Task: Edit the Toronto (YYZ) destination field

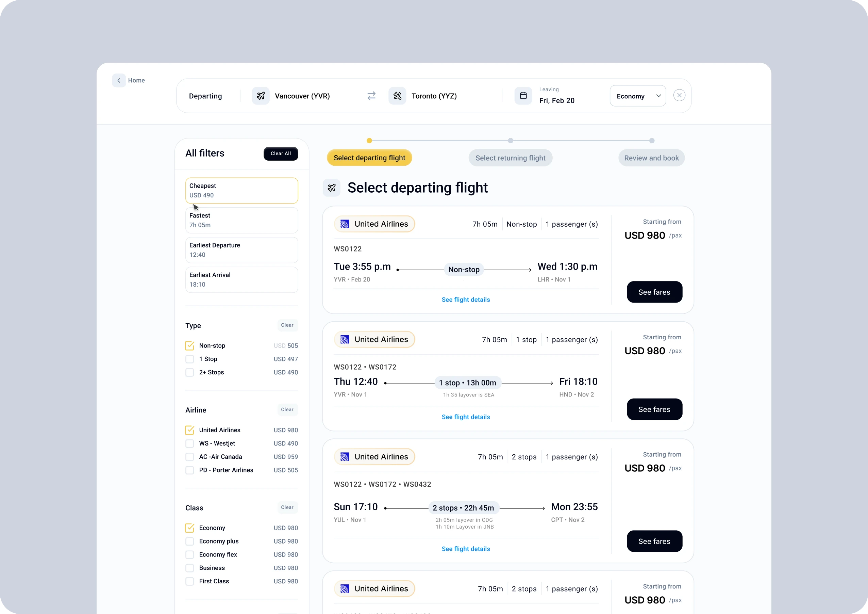Action: [x=434, y=96]
